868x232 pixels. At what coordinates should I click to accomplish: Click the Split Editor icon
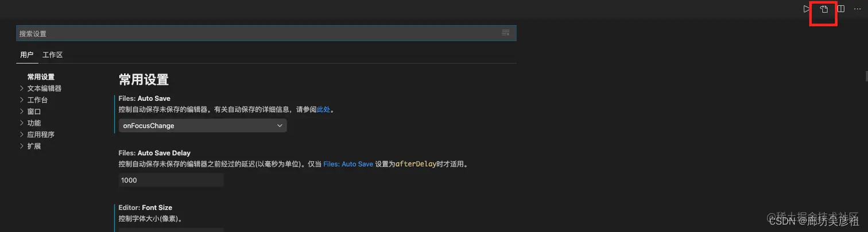[840, 9]
